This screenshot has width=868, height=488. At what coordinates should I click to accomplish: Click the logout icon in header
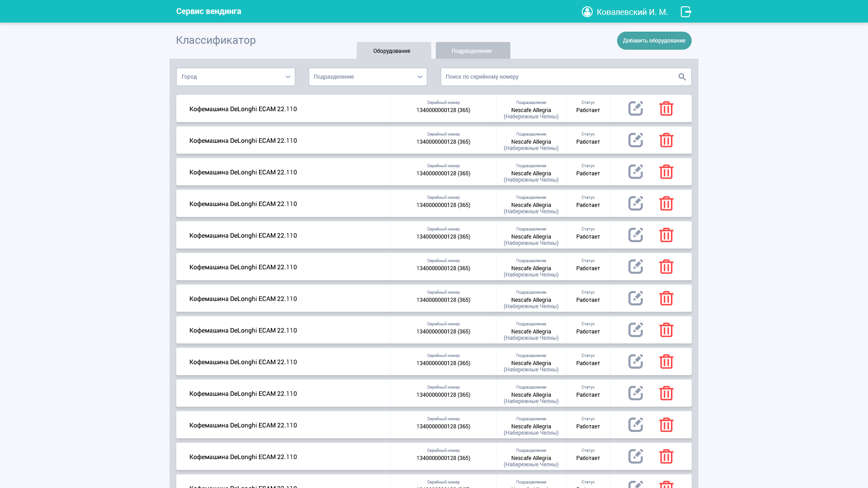pyautogui.click(x=686, y=12)
